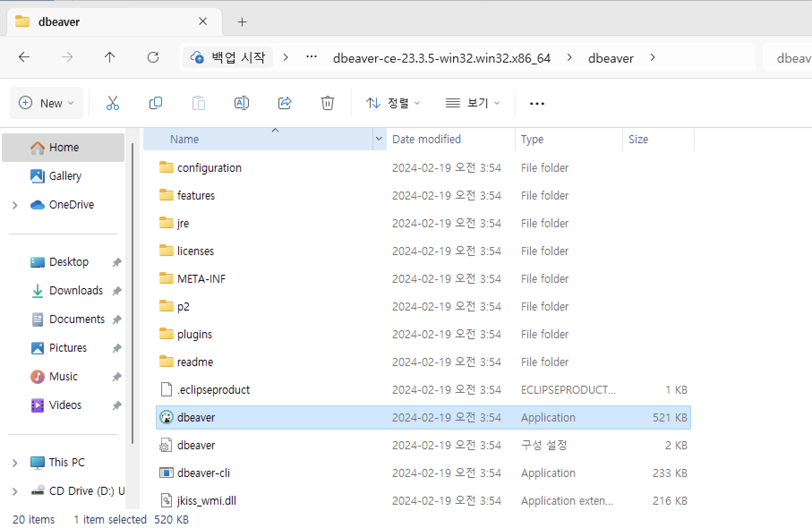Click the Cut scissors icon
812x528 pixels.
click(x=113, y=103)
